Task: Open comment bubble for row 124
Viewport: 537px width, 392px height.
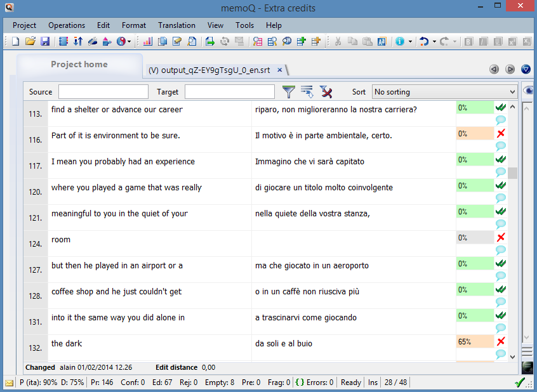Action: pyautogui.click(x=501, y=251)
